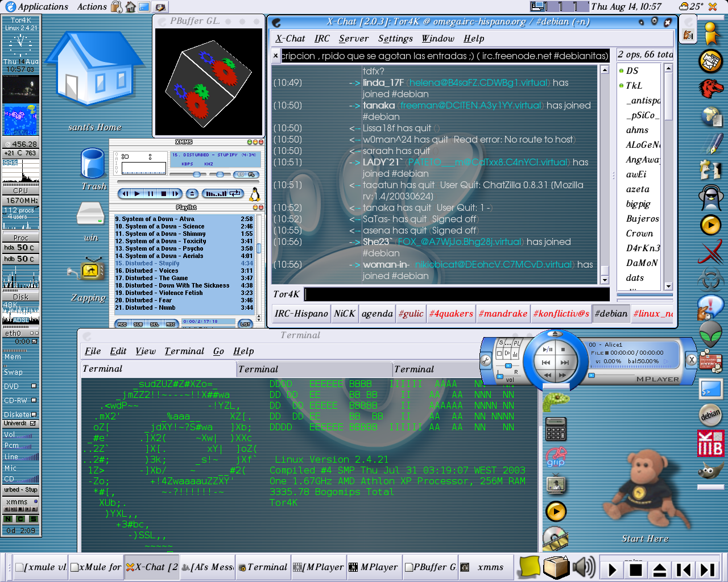728x582 pixels.
Task: Launch the biohazard symbol dock icon
Action: [x=711, y=280]
